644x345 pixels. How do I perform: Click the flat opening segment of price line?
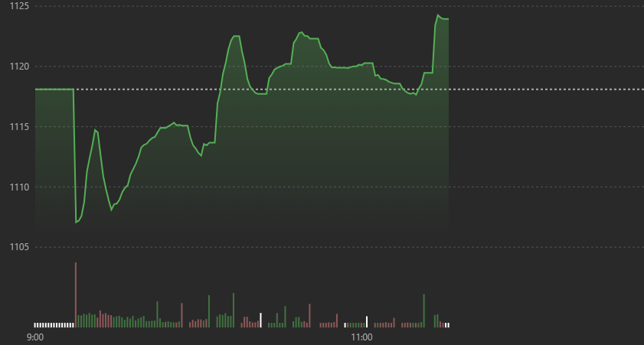point(54,90)
